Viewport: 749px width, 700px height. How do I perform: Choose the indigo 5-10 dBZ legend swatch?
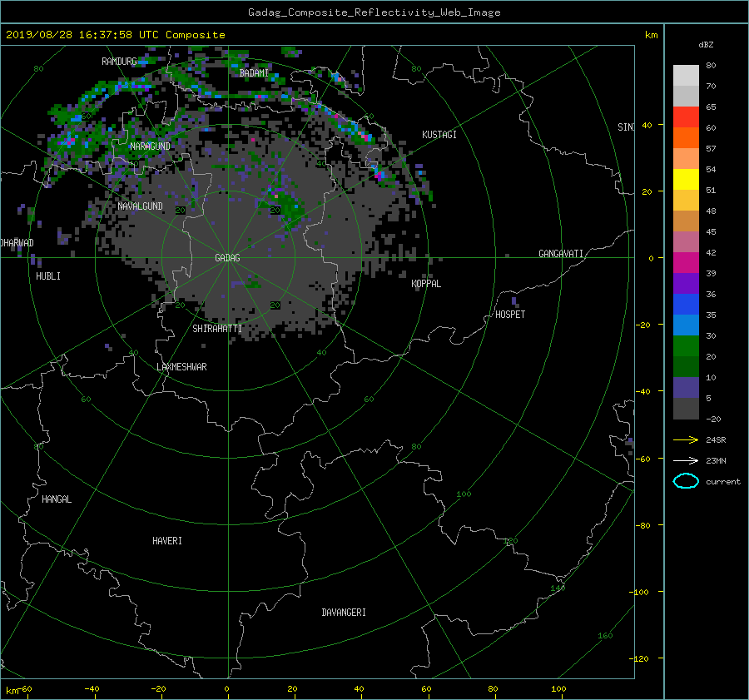click(x=686, y=388)
